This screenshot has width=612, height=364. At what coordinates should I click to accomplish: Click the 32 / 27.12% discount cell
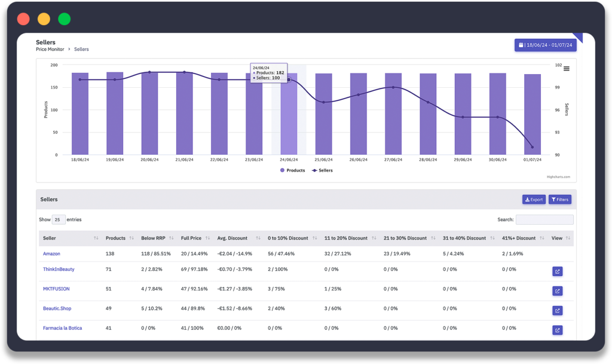pos(338,253)
